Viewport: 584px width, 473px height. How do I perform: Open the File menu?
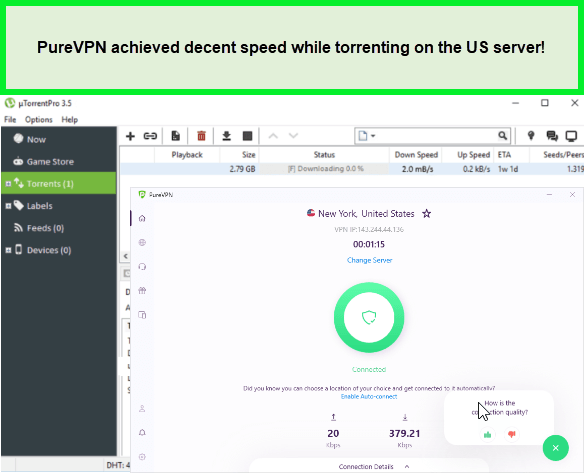click(x=10, y=120)
